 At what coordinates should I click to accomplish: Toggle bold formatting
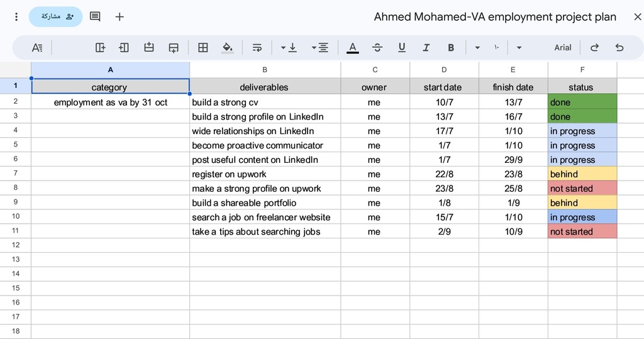450,48
